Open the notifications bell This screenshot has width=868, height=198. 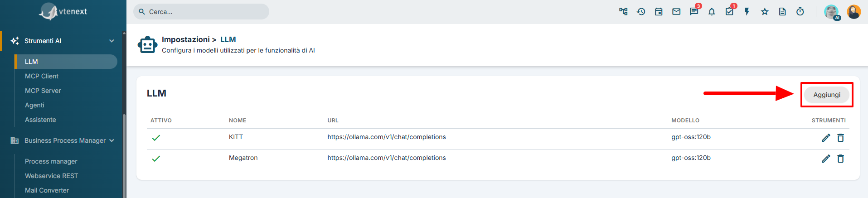[x=712, y=12]
